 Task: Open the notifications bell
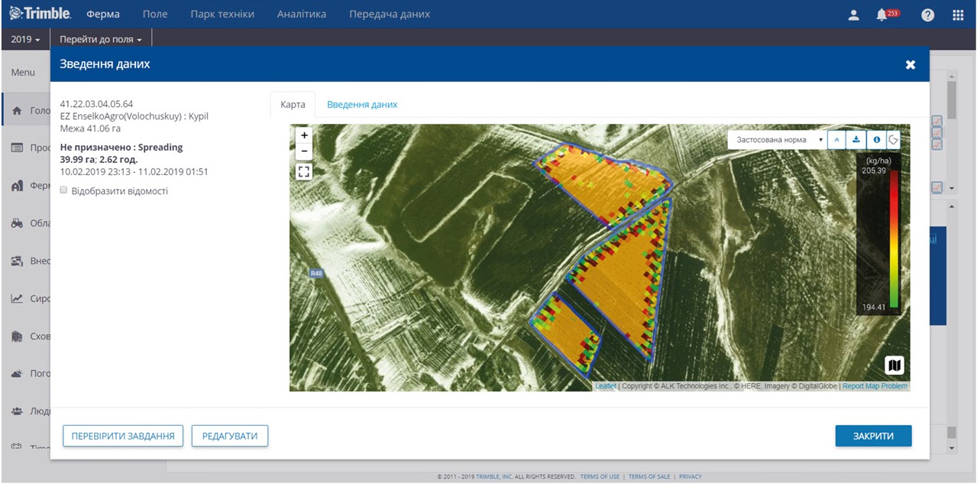point(881,15)
